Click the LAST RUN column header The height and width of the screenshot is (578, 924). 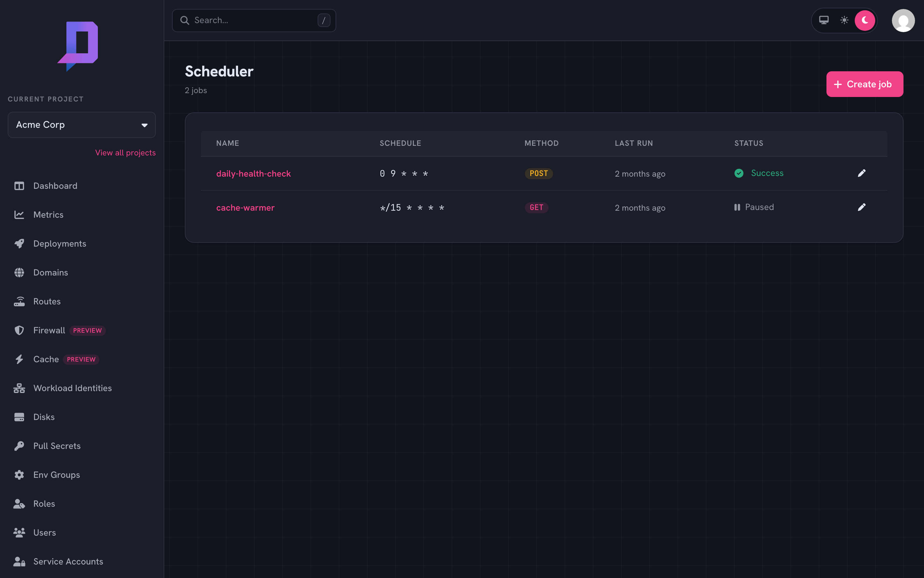tap(634, 143)
